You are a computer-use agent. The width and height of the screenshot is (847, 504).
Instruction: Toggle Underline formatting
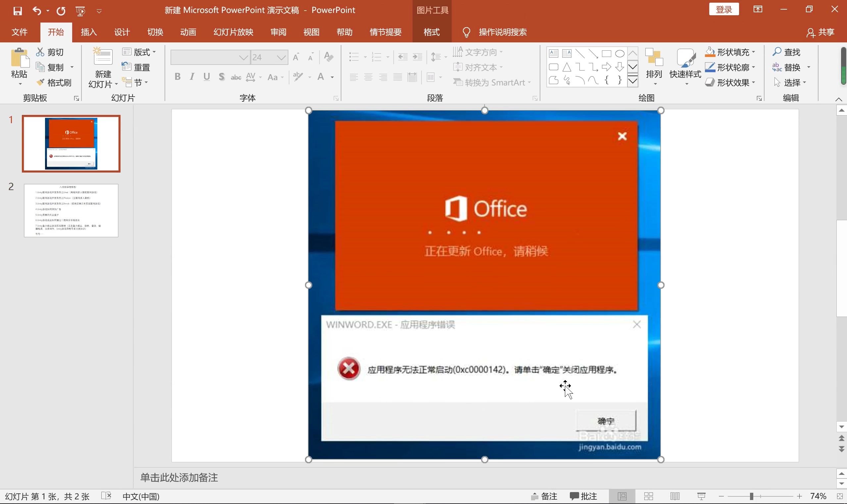(207, 77)
